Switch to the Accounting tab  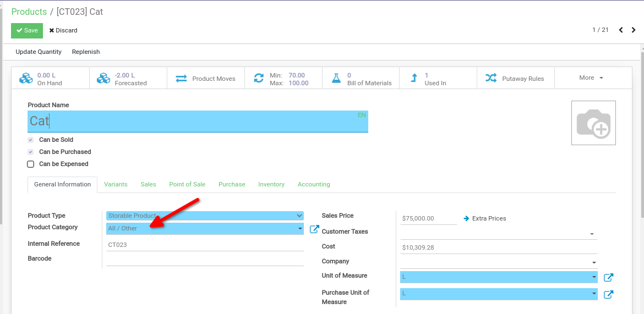(x=314, y=185)
